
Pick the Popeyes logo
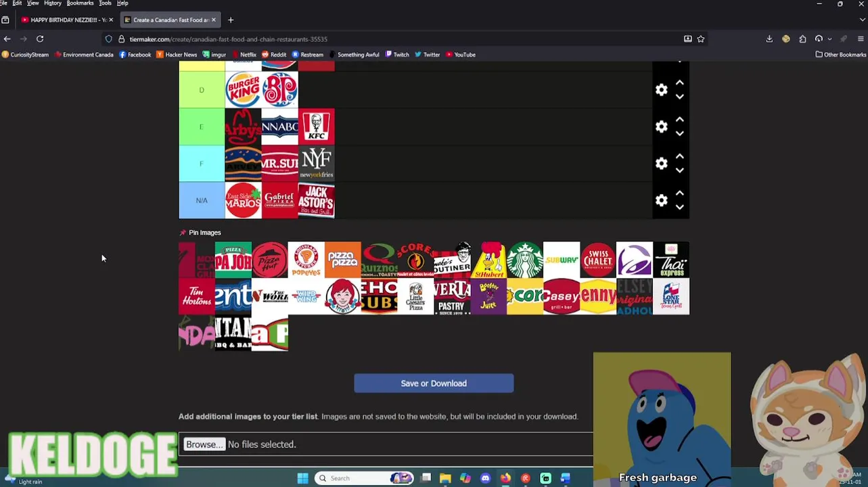point(306,260)
